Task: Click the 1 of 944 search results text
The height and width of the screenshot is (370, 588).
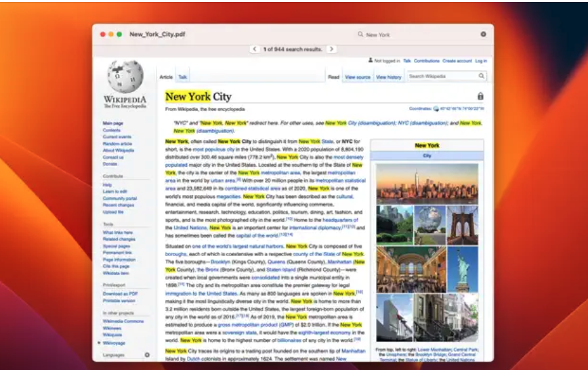Action: click(x=293, y=49)
